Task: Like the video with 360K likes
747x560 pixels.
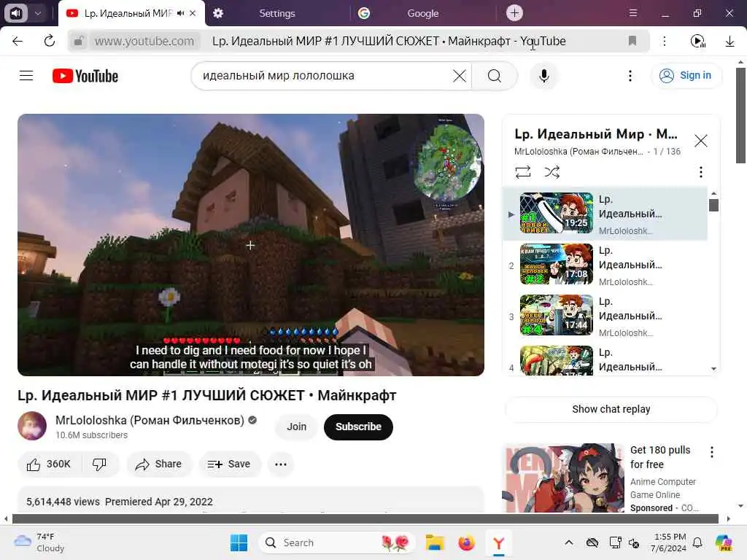Action: click(50, 464)
